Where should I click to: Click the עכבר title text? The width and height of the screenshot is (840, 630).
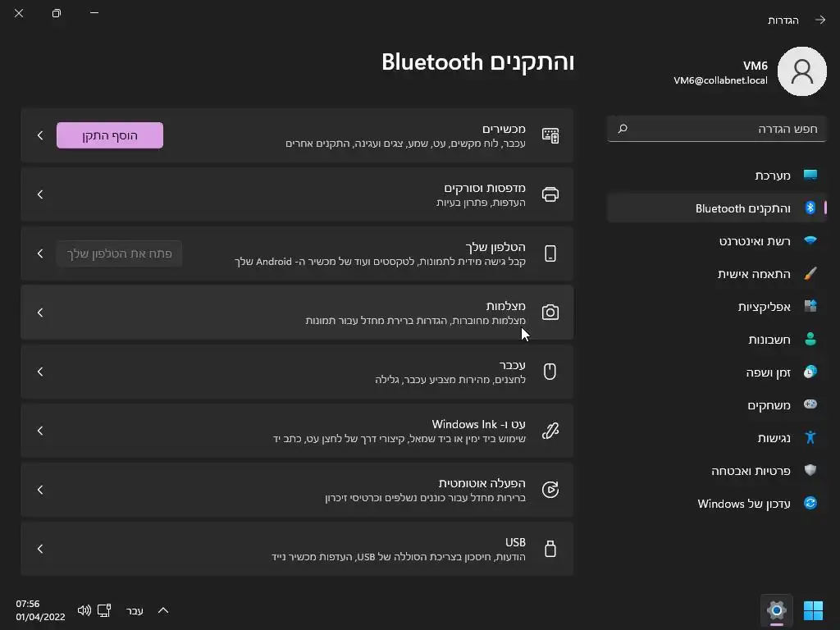point(512,365)
